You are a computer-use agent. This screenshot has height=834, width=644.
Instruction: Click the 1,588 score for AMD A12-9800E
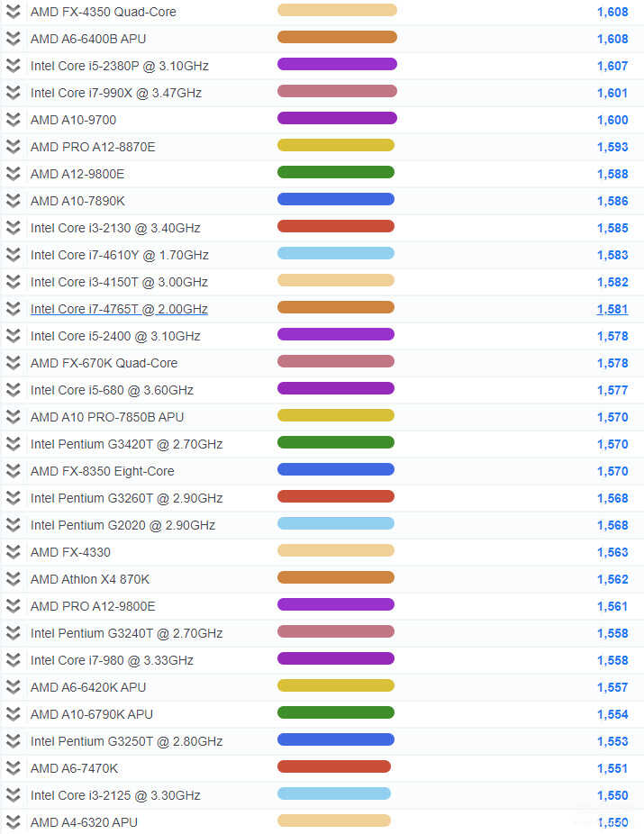click(x=612, y=174)
